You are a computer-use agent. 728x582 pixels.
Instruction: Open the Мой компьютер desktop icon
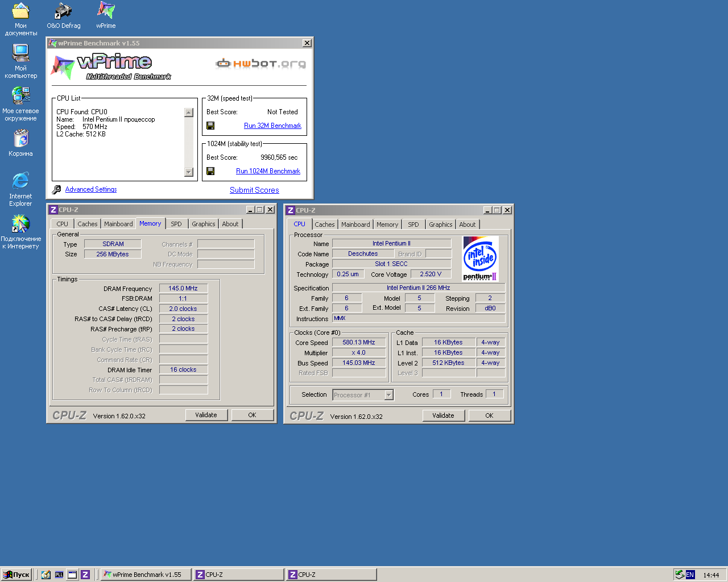21,61
